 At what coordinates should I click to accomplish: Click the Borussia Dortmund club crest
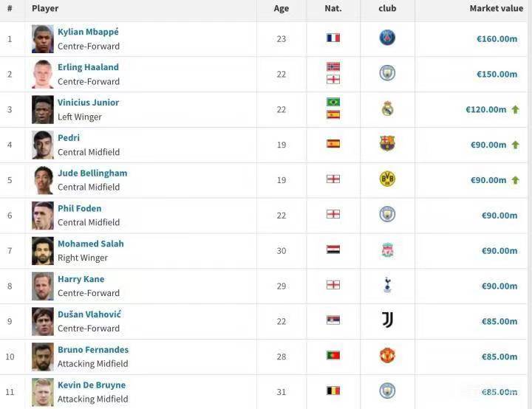(x=387, y=179)
